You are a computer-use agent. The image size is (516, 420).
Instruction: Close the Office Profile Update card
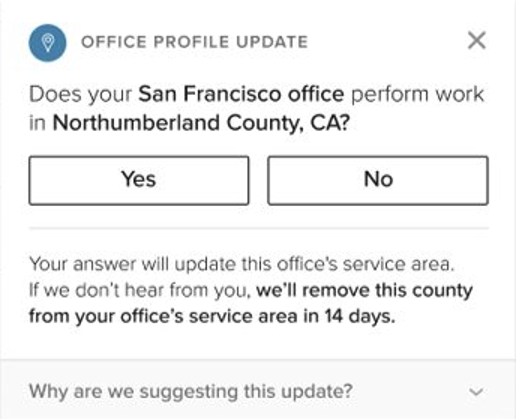point(477,41)
